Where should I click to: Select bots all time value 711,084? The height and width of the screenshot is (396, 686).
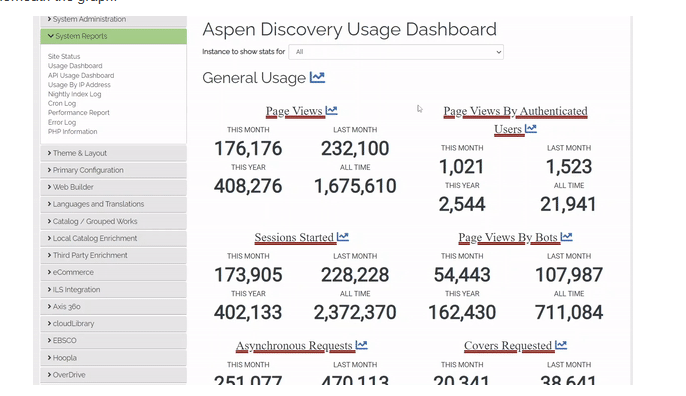click(569, 312)
